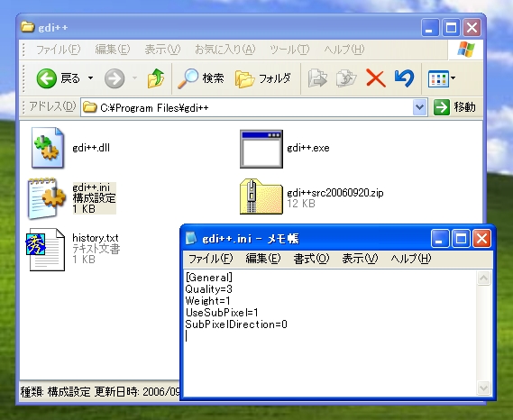The width and height of the screenshot is (513, 420).
Task: Click the gdi++.dll file name
Action: pyautogui.click(x=91, y=148)
